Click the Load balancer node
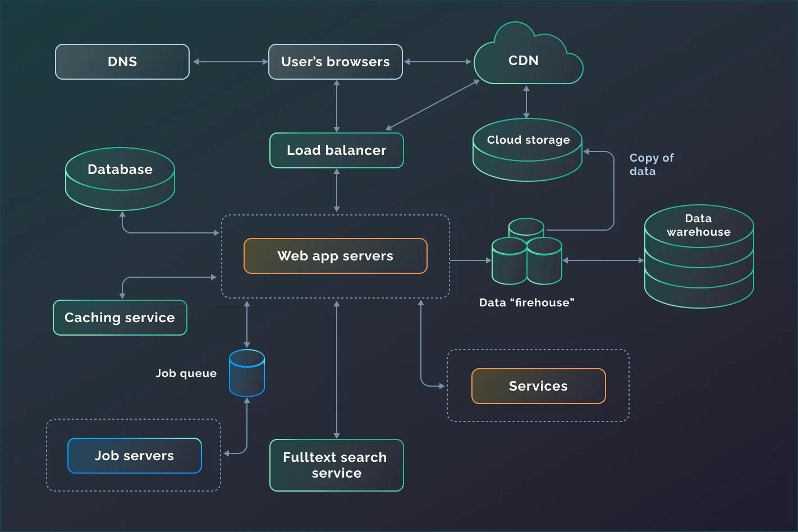The image size is (798, 532). point(337,150)
